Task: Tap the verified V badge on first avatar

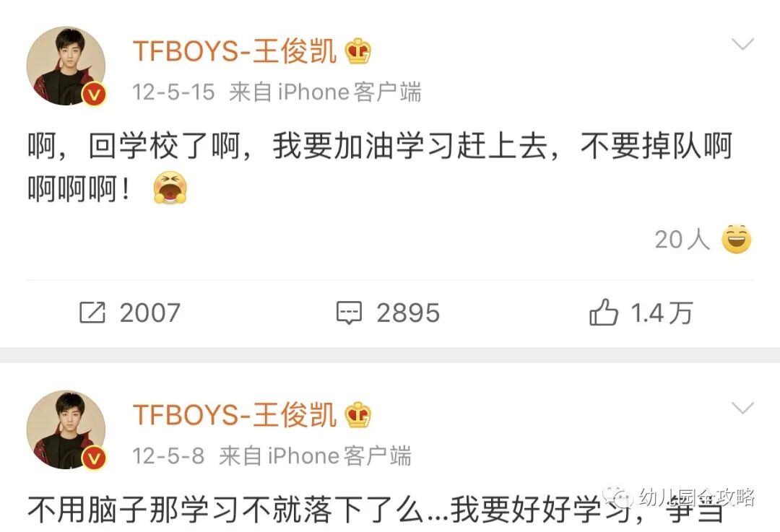Action: (x=93, y=94)
